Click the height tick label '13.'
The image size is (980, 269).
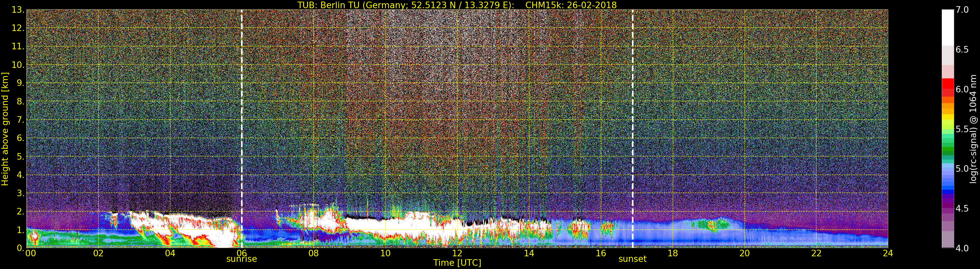pos(18,10)
